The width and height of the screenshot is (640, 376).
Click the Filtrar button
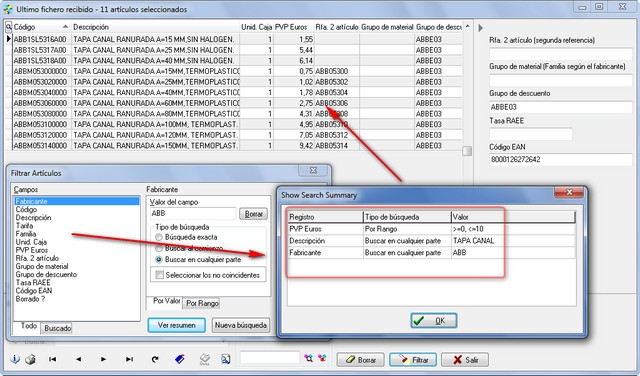[413, 360]
